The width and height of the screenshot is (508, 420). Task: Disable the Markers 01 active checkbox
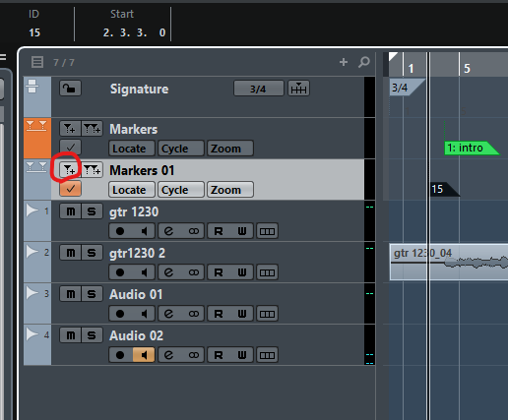(70, 189)
